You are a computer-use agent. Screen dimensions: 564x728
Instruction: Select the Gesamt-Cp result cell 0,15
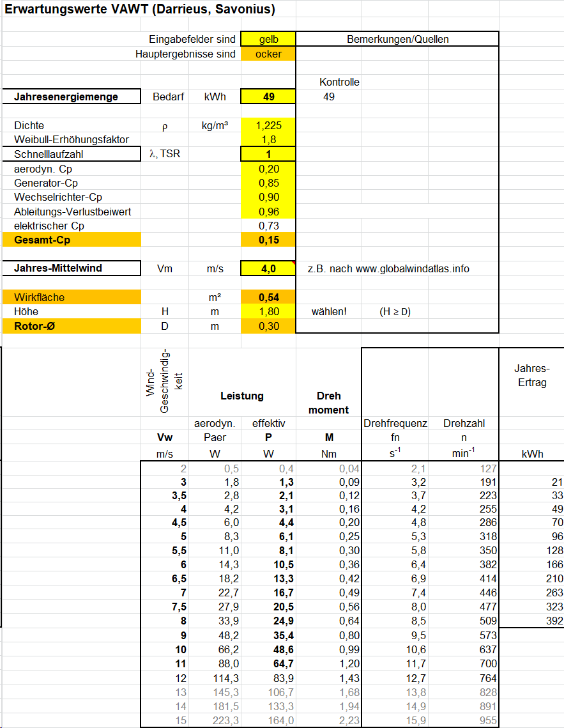[x=268, y=240]
